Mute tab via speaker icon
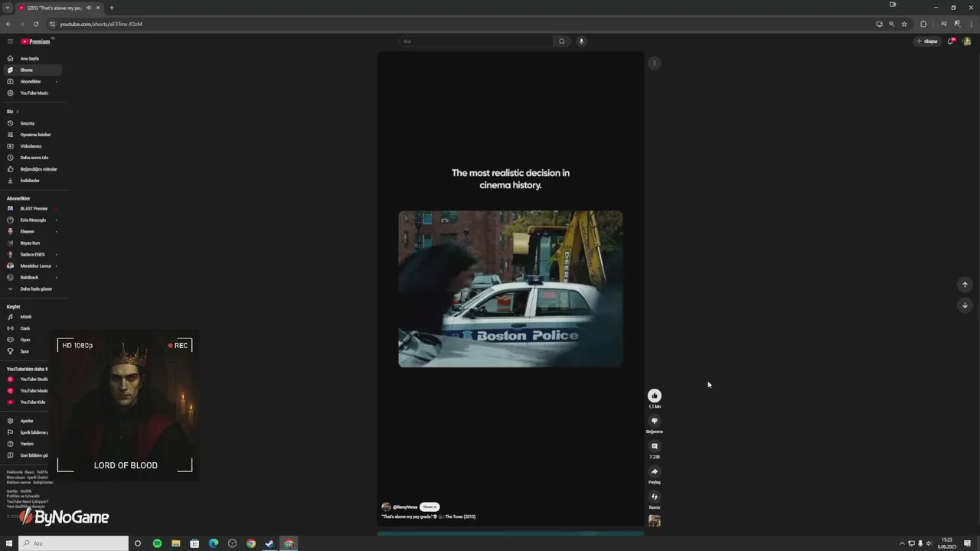 [x=89, y=8]
